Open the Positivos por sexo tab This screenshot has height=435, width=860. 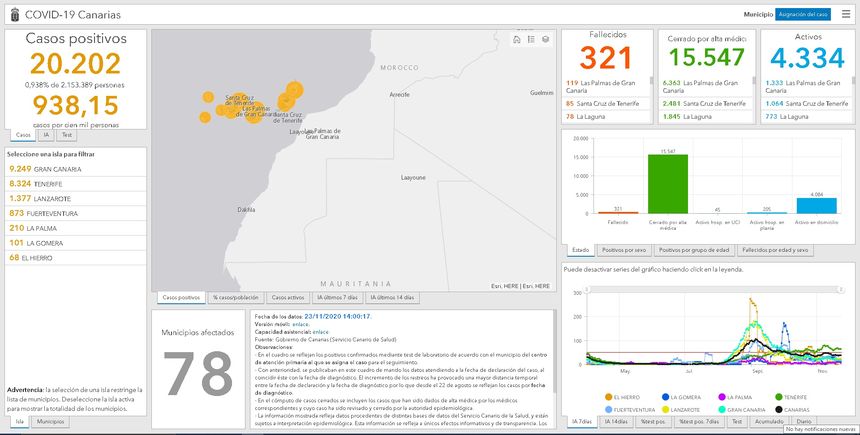click(625, 249)
